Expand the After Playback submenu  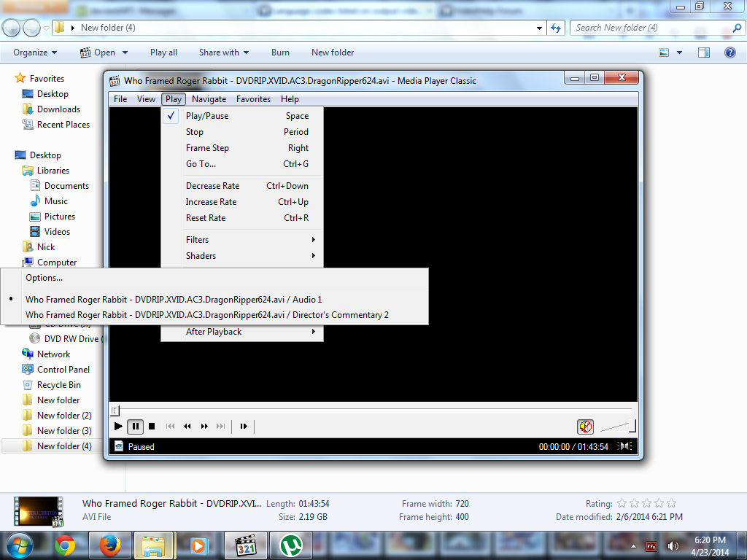tap(242, 332)
